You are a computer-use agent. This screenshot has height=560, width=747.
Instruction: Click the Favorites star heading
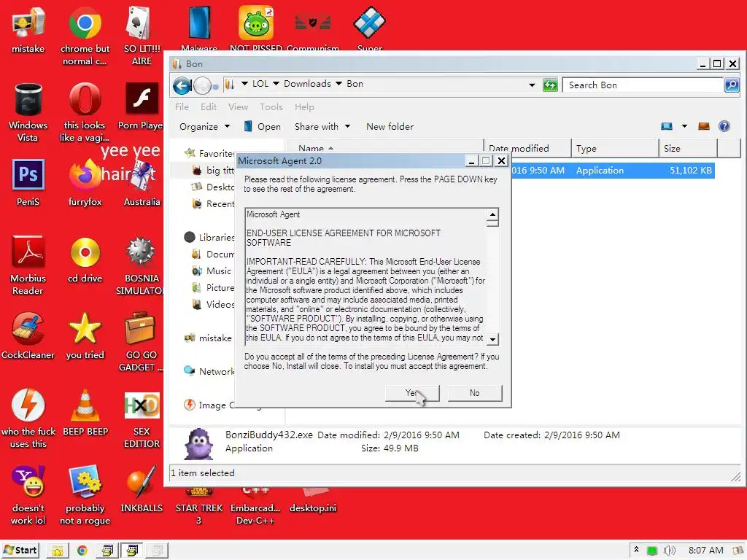(x=209, y=153)
